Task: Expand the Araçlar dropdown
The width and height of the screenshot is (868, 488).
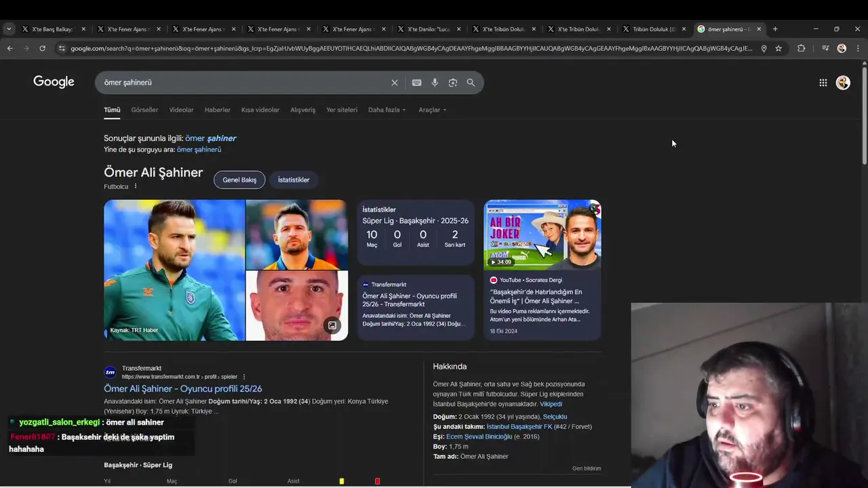Action: pos(432,110)
